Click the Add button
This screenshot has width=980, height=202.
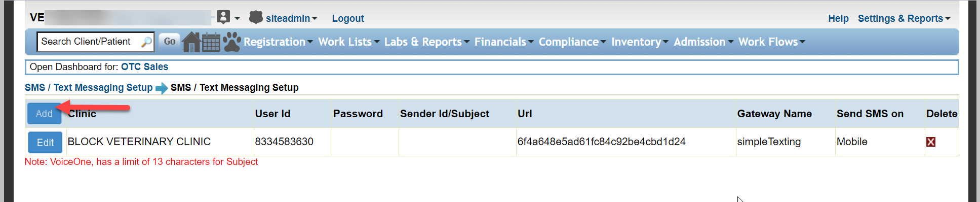[x=44, y=114]
